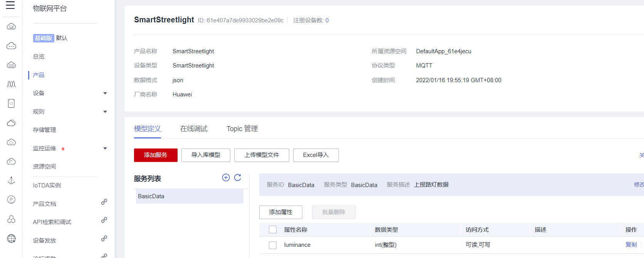The image size is (644, 258).
Task: Expand the 设备 menu arrow
Action: coord(105,93)
